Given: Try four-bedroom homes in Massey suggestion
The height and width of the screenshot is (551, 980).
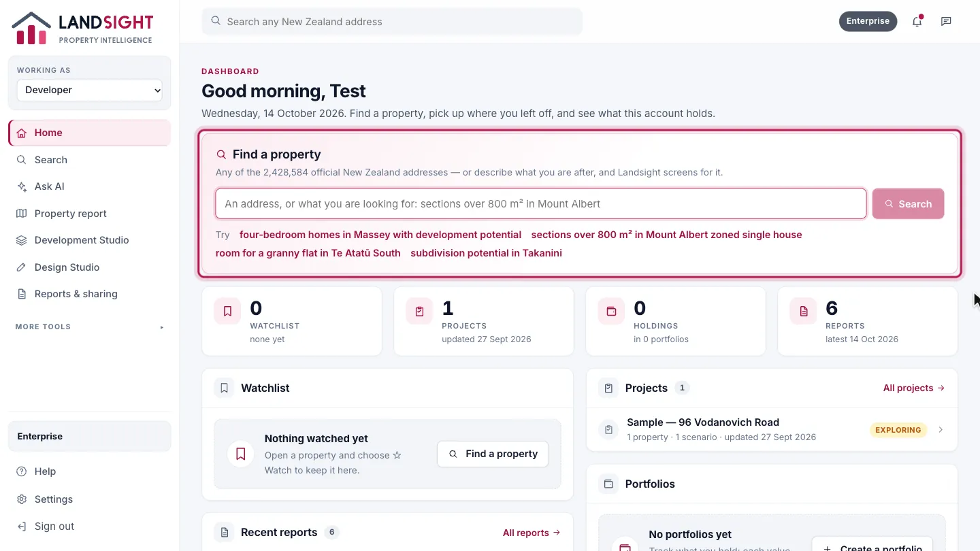Looking at the screenshot, I should tap(380, 235).
